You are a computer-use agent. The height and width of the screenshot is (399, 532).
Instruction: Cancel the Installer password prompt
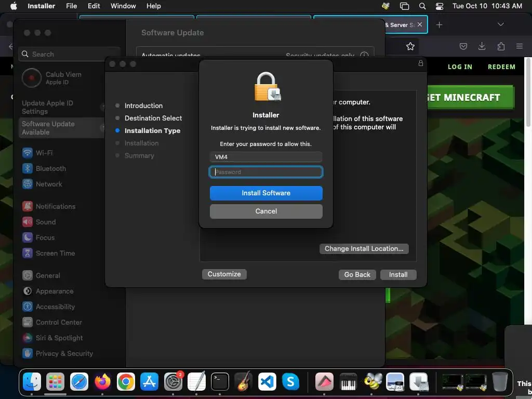tap(266, 211)
